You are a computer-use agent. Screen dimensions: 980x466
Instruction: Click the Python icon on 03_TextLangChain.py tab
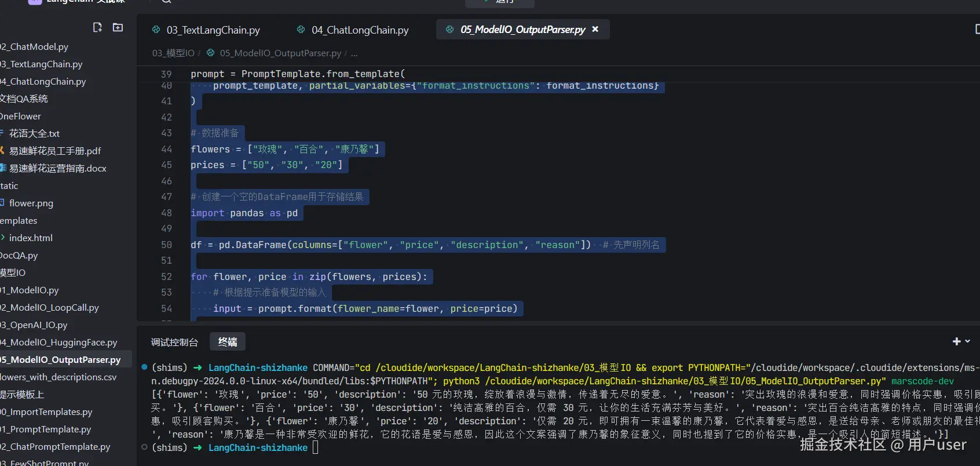pos(156,30)
